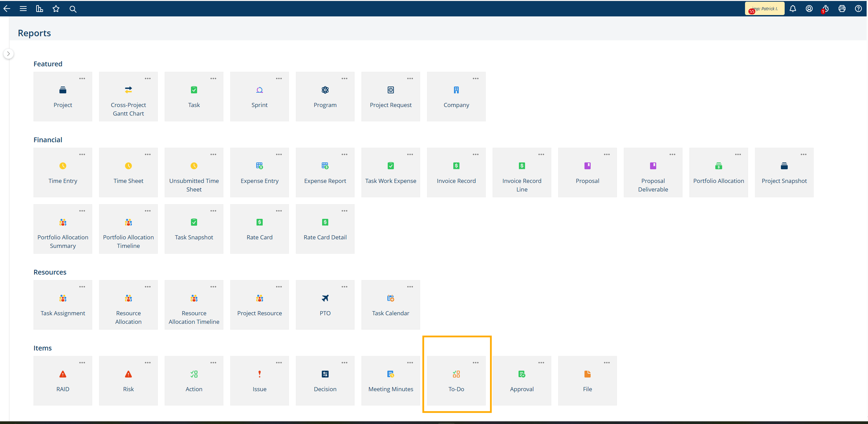Open the Sprint report tile
The image size is (868, 424).
point(260,96)
